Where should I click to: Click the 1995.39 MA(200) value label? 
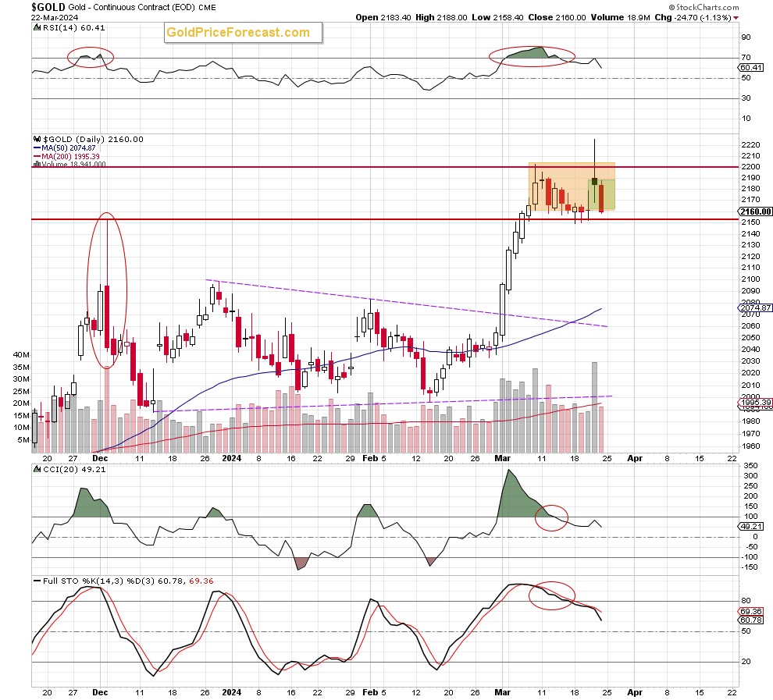point(754,402)
